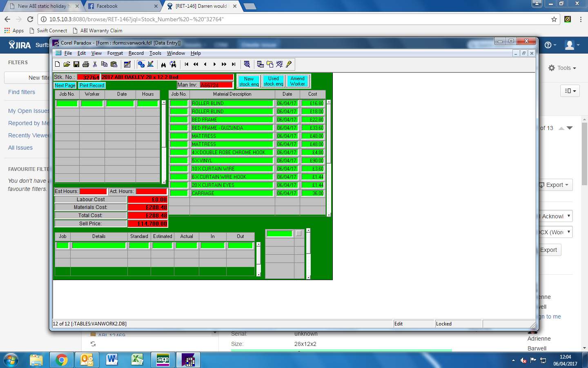
Task: Click the Paste clipboard icon
Action: coord(114,64)
